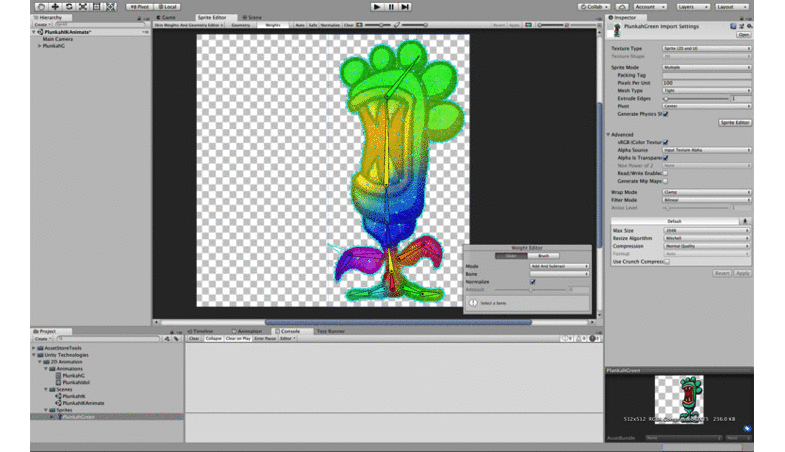
Task: Click the RGB/alpha toggle icon in Sprite Editor
Action: coord(528,25)
